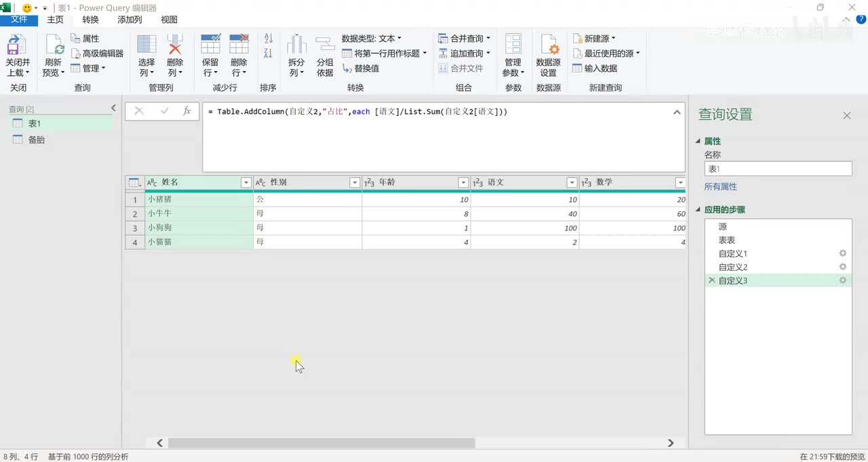The image size is (868, 462).
Task: Open Properties (属性) in the query group
Action: point(85,39)
